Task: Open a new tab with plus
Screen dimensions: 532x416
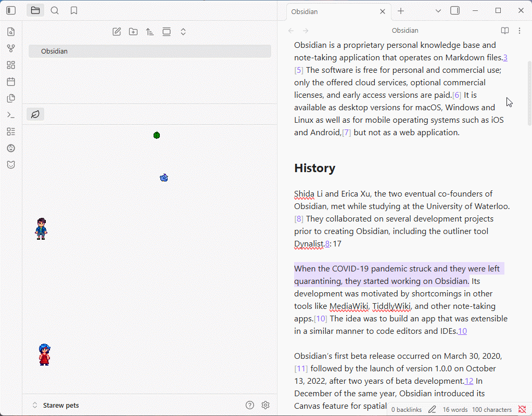Action: [x=401, y=11]
